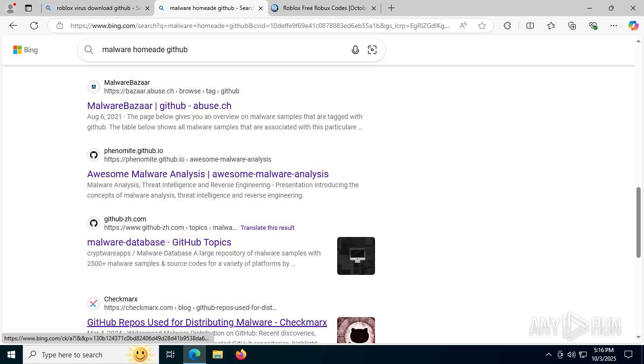Screen dimensions: 644x364
Task: Click the Windows taskbar search box
Action: (x=91, y=355)
